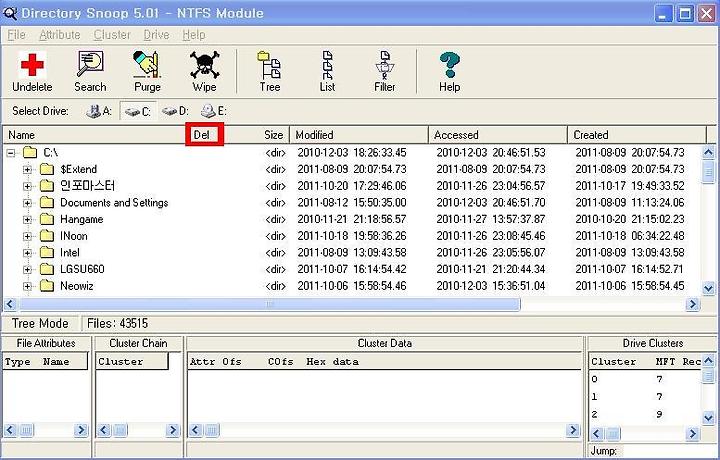Click the Undelete red cross icon
720x460 pixels.
(32, 64)
